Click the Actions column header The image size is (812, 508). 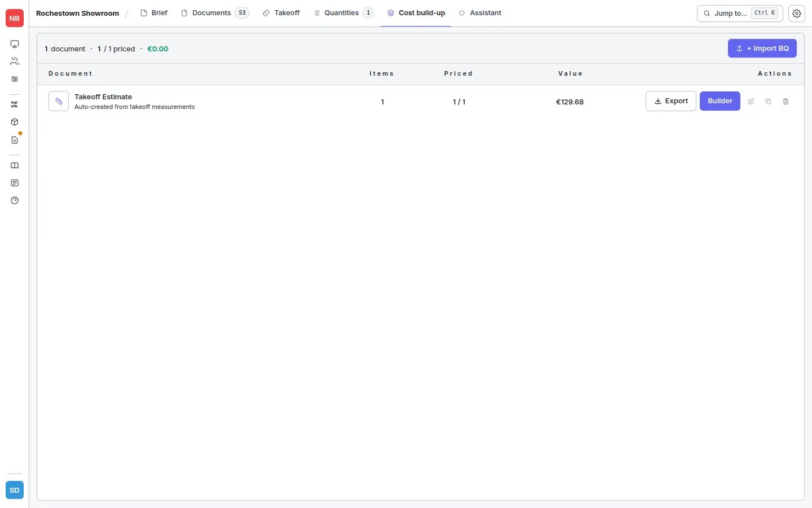(775, 74)
